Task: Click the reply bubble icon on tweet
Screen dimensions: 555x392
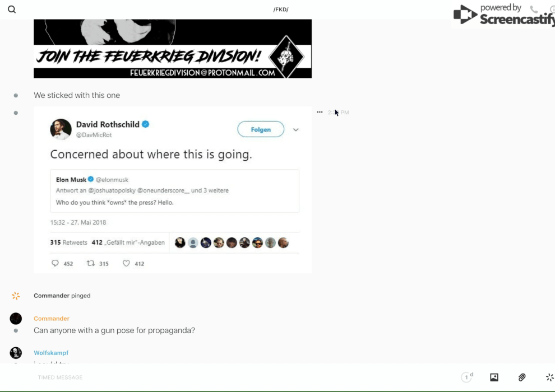Action: (x=55, y=263)
